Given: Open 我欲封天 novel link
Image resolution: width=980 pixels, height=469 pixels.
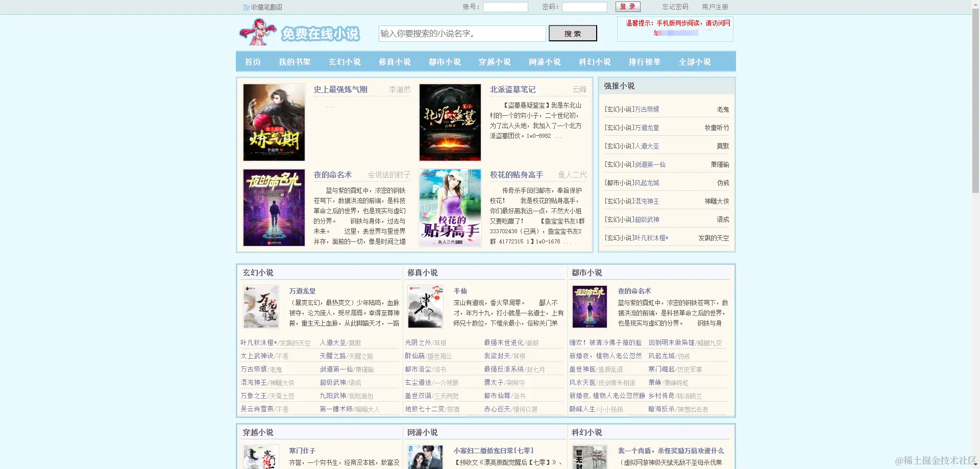Looking at the screenshot, I should point(497,356).
